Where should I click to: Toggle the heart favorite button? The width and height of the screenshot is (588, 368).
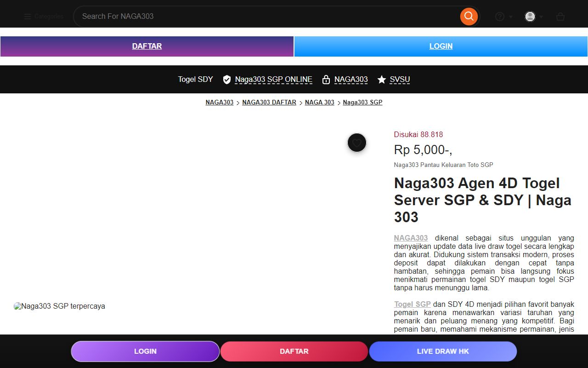pyautogui.click(x=357, y=143)
